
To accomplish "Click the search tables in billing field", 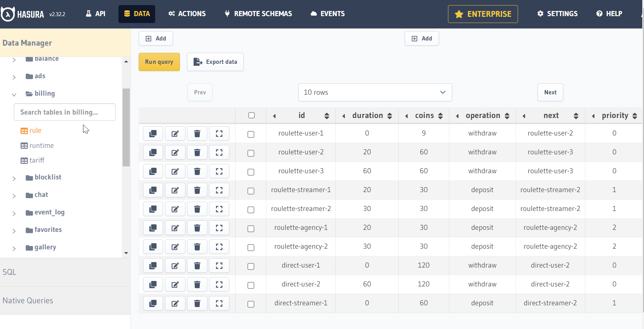I will coord(65,112).
